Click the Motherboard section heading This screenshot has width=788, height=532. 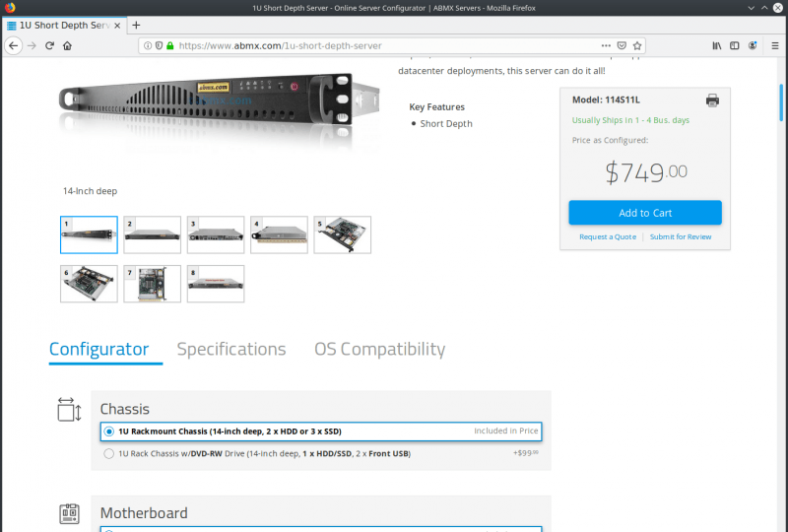[144, 513]
